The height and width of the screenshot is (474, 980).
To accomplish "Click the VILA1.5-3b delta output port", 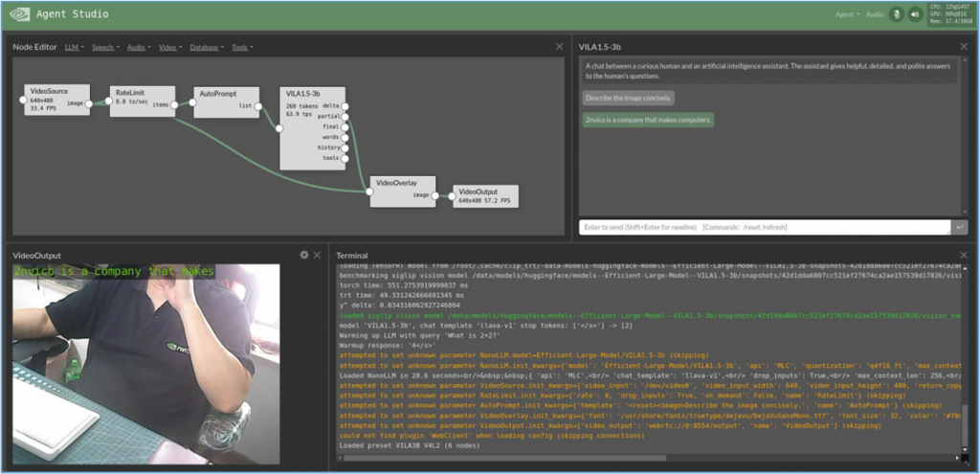I will (x=345, y=105).
